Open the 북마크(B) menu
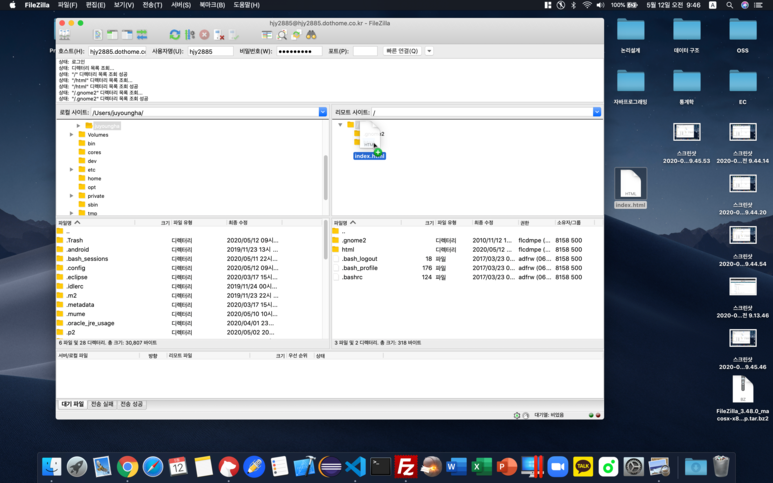 (x=212, y=5)
